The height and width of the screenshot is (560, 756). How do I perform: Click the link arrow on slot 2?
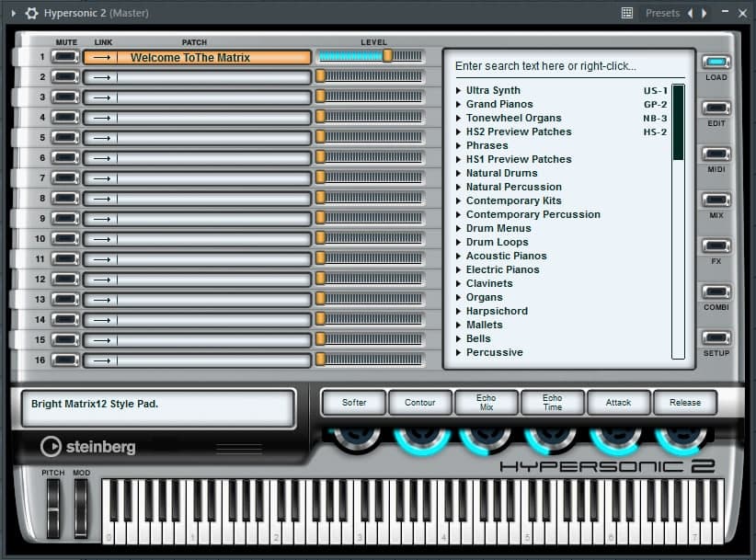(x=101, y=77)
